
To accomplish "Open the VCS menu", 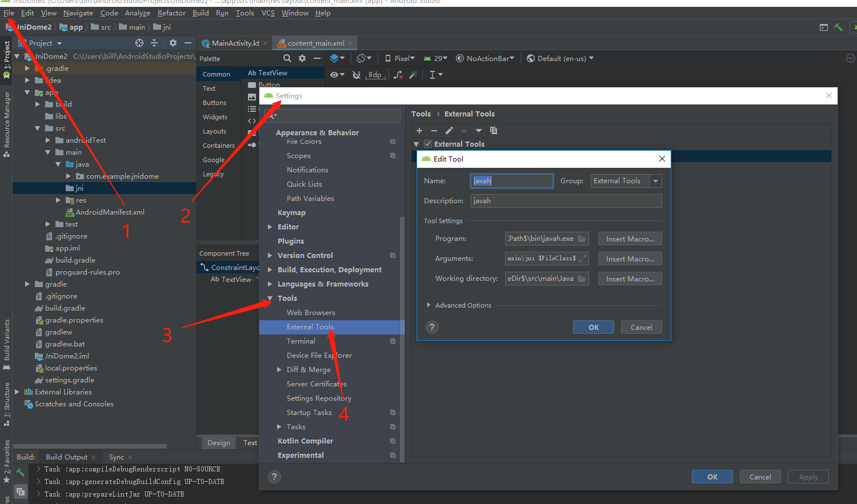I will [x=268, y=13].
